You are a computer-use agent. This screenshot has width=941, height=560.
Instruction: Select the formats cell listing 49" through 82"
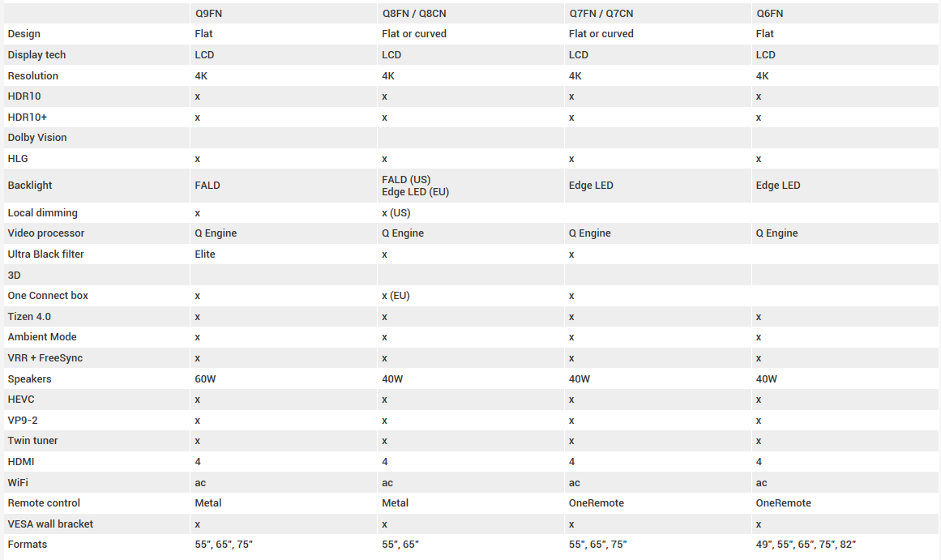[x=806, y=545]
